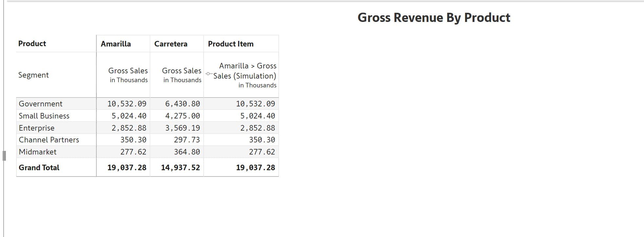This screenshot has width=644, height=237.
Task: Click the Product dimension header cell
Action: point(32,44)
